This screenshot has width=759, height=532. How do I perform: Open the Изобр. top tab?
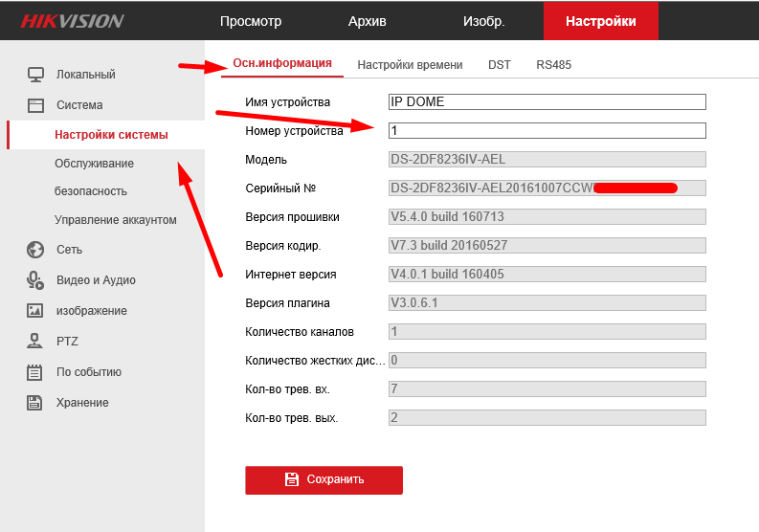click(483, 21)
